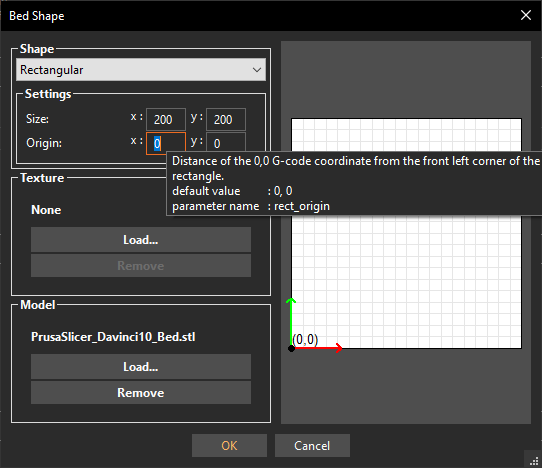Screen dimensions: 542x468
Task: Focus the Origin x input field
Action: pos(166,143)
